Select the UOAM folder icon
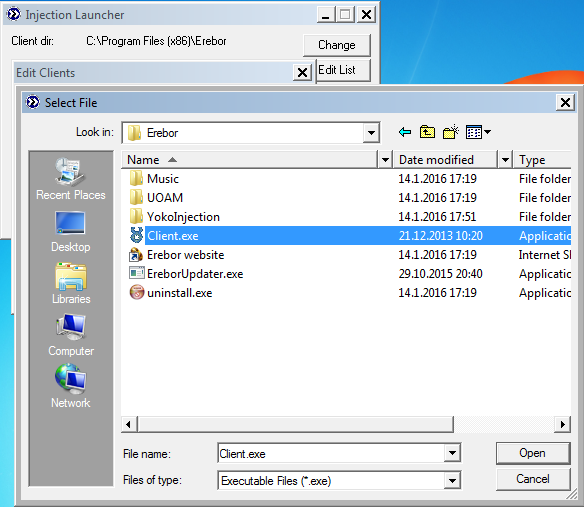This screenshot has width=584, height=507. [136, 197]
